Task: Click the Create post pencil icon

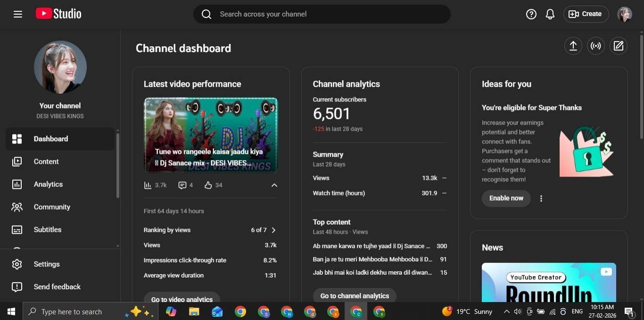Action: (619, 46)
